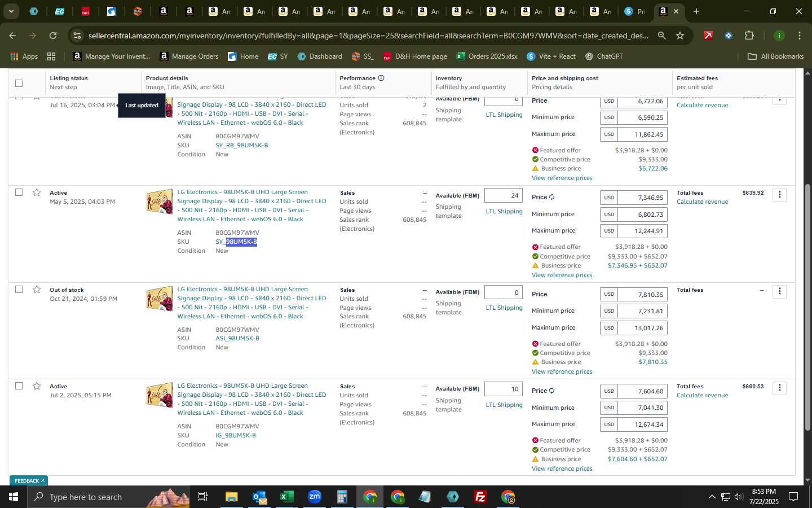Screen dimensions: 812x508
Task: Edit quantity field showing 10
Action: pyautogui.click(x=504, y=389)
